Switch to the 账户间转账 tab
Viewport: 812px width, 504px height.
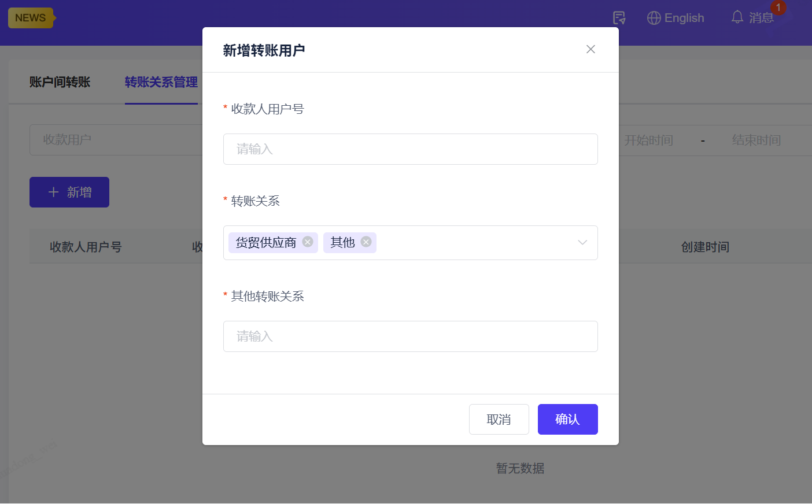point(60,82)
